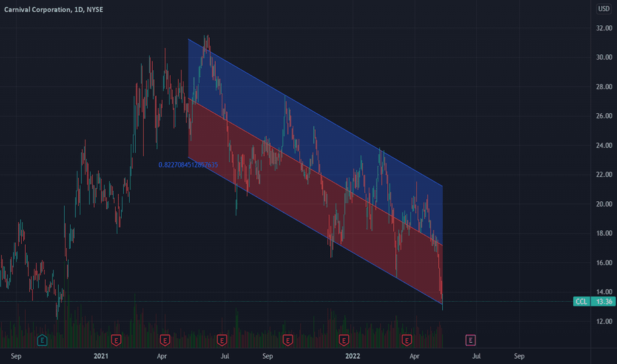This screenshot has height=364, width=617.
Task: Click the 22.00 price axis label
Action: pos(604,174)
